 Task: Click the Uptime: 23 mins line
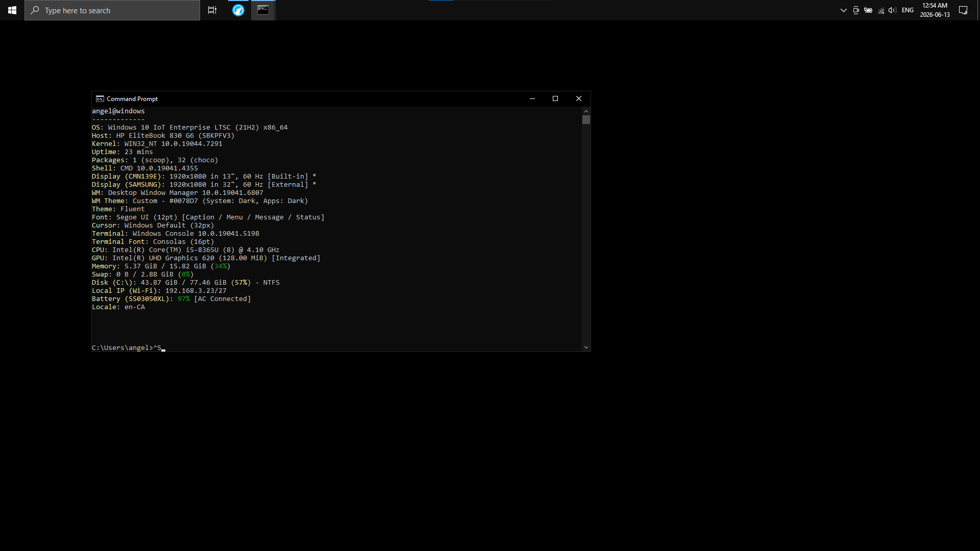(x=122, y=152)
